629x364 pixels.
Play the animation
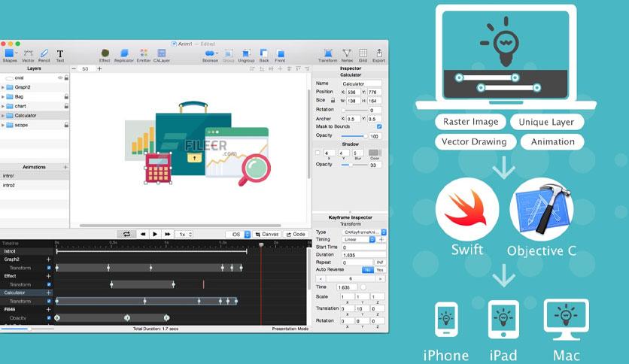(155, 234)
